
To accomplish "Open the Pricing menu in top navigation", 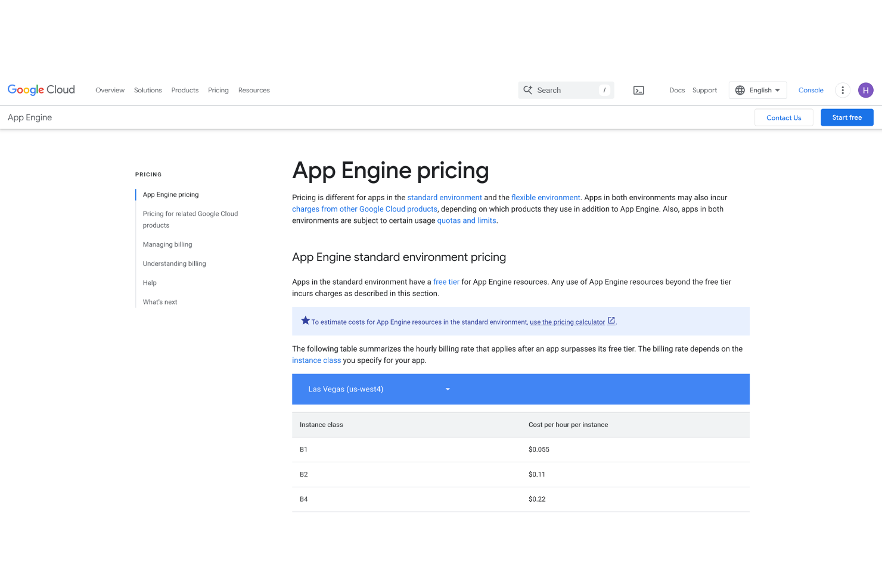I will pyautogui.click(x=218, y=91).
